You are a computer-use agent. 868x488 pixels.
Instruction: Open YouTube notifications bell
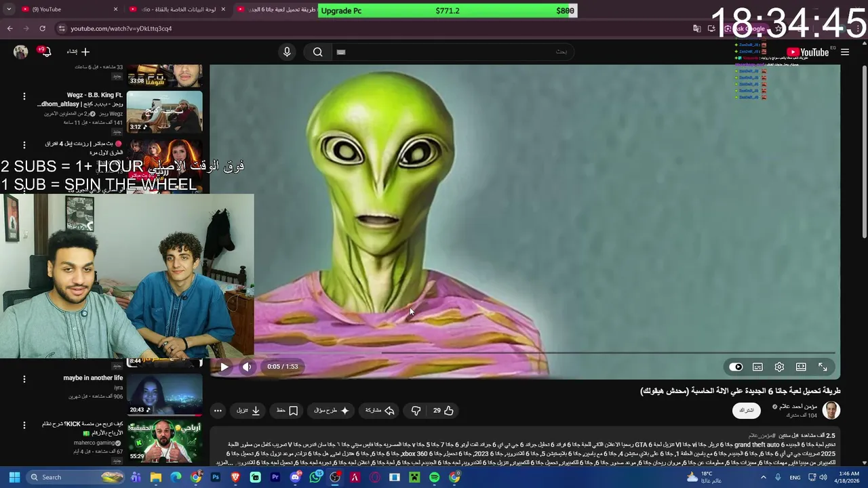click(x=45, y=52)
